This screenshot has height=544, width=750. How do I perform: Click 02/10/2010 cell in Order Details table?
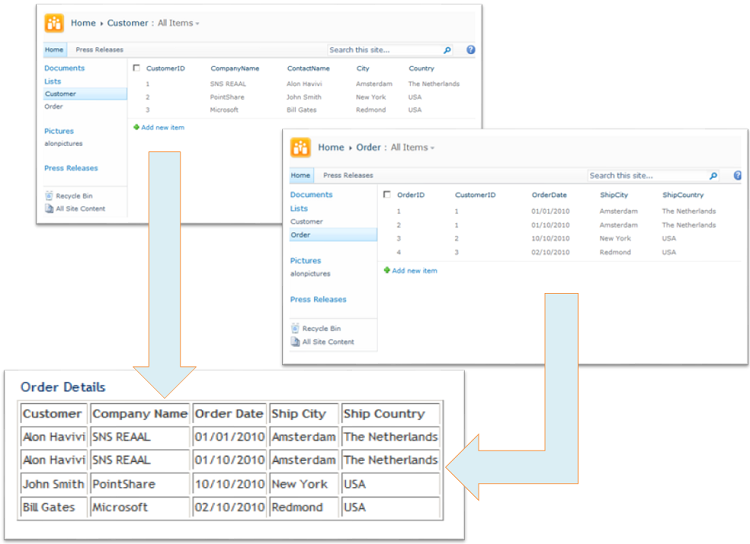[230, 507]
